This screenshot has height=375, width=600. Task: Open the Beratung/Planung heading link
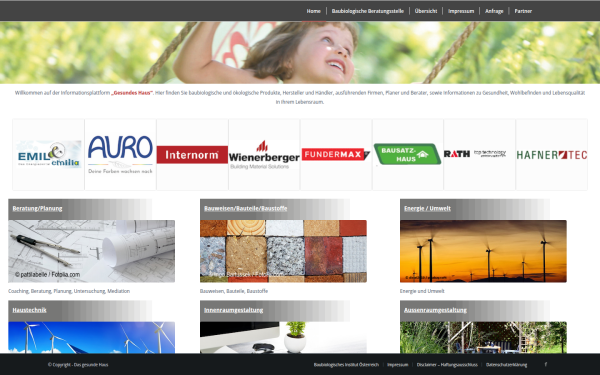(37, 209)
